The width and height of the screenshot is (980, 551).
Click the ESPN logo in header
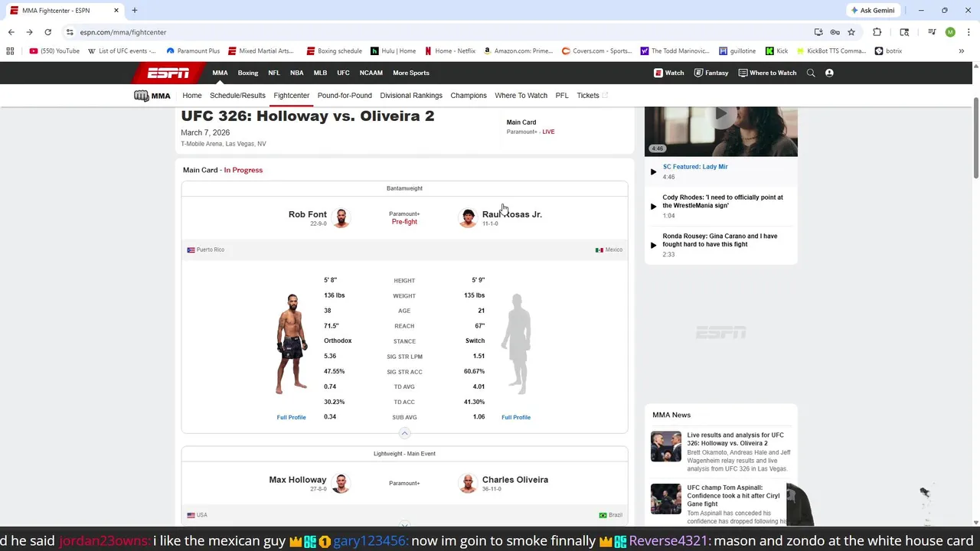168,73
